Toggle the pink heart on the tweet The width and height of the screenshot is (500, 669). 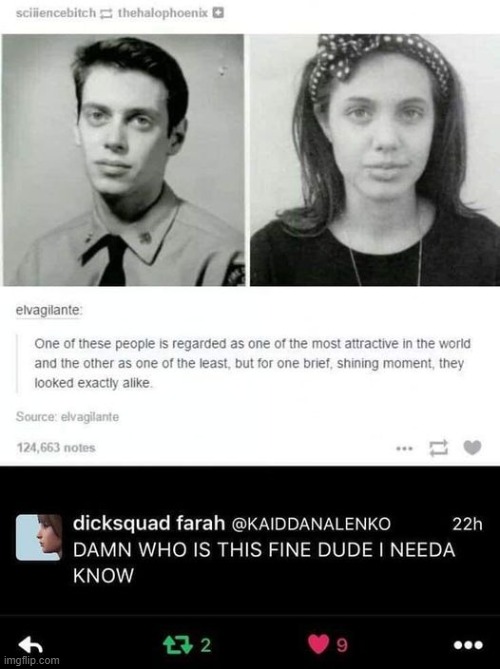(x=319, y=644)
